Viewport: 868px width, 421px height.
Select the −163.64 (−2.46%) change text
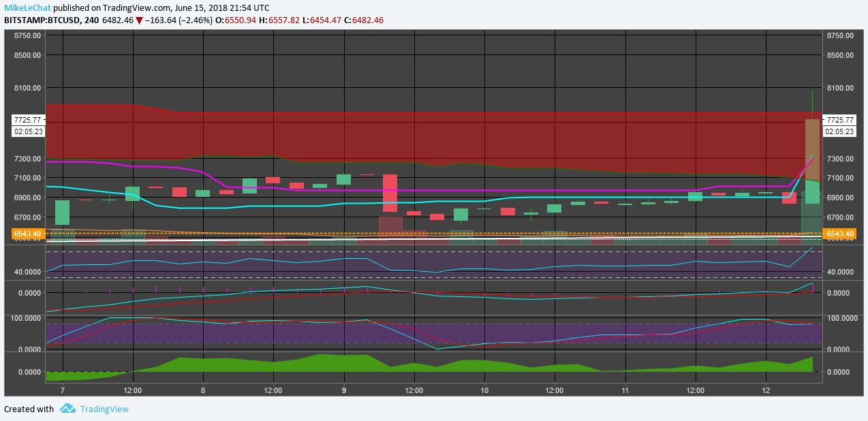coord(179,20)
